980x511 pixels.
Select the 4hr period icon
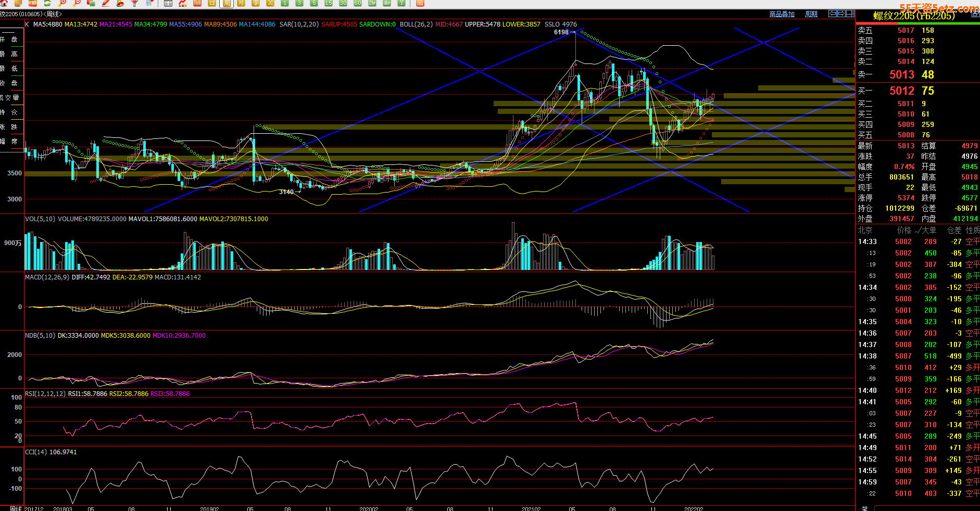tap(387, 3)
